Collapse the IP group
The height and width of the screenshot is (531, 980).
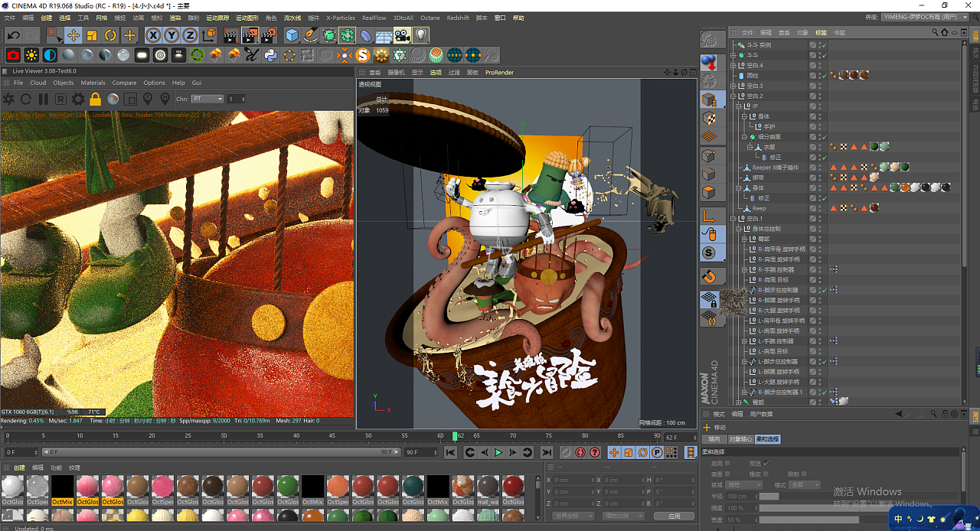pos(739,106)
